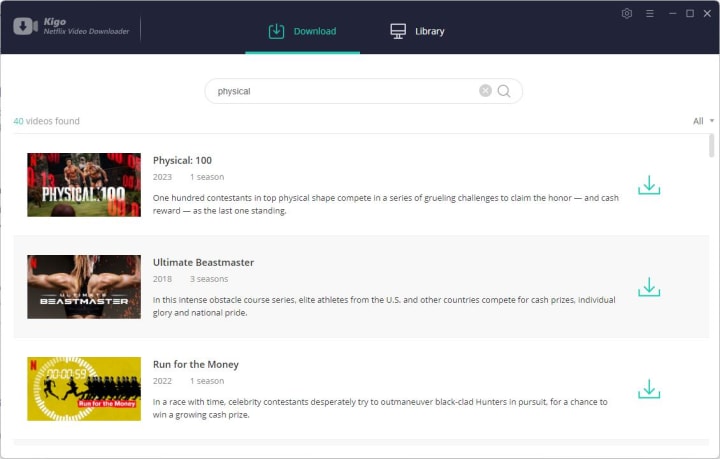Maximize the Kigo window
Screen dimensions: 720x459
[x=690, y=14]
